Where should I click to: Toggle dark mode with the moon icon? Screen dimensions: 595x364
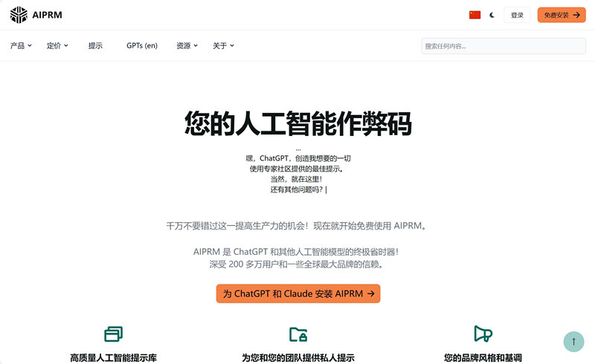coord(492,15)
